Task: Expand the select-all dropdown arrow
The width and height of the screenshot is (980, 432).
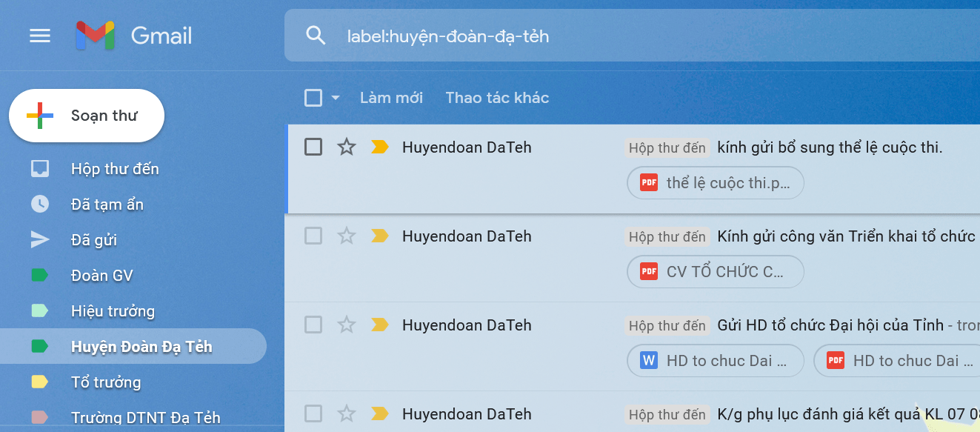Action: tap(336, 98)
